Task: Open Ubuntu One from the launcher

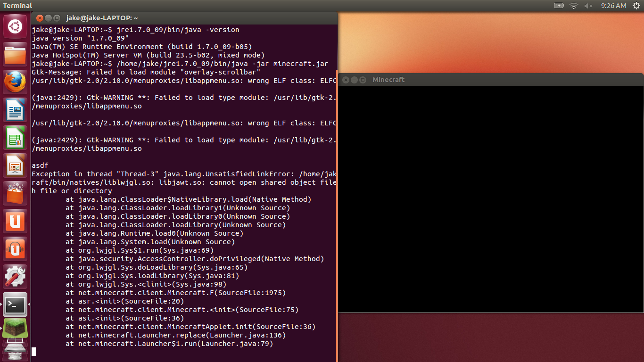Action: (x=15, y=221)
